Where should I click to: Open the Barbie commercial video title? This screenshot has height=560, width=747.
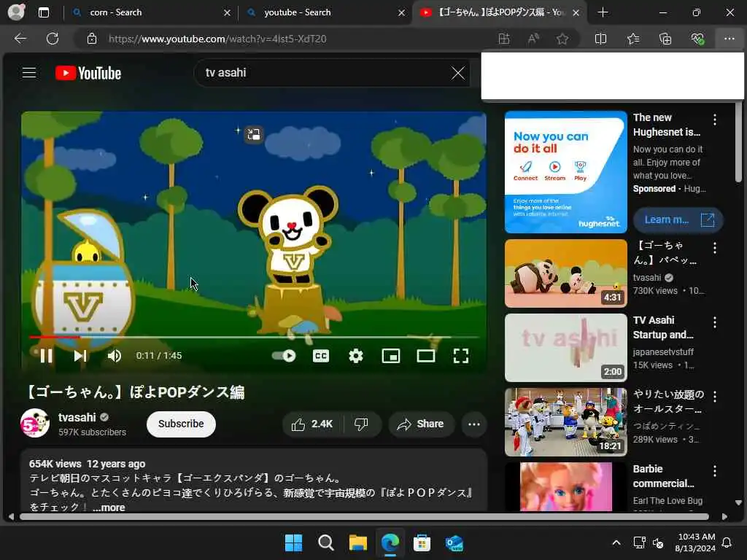click(x=663, y=476)
